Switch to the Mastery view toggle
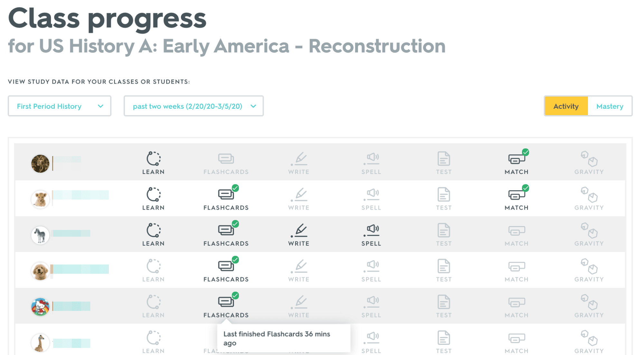 click(x=610, y=106)
